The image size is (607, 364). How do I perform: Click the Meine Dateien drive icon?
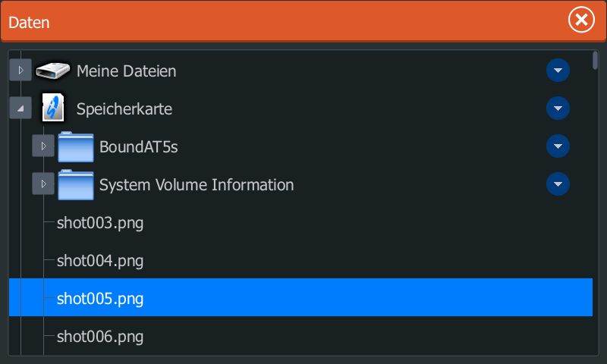tap(52, 71)
